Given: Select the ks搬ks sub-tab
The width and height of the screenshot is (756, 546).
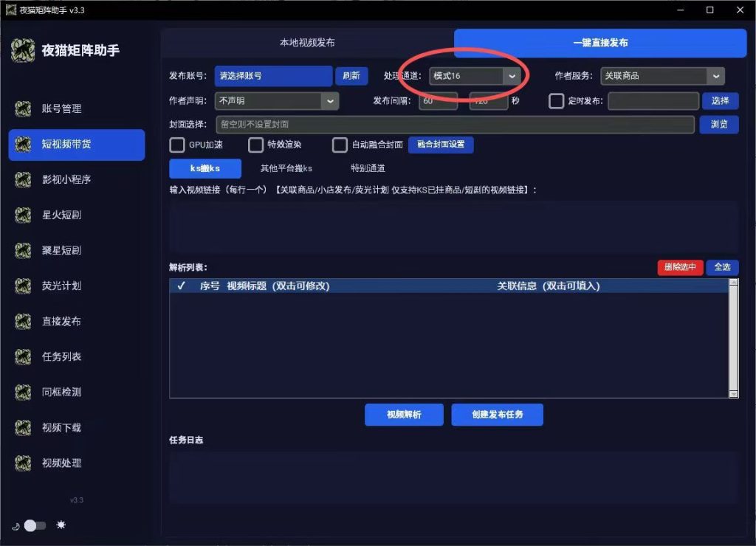Looking at the screenshot, I should coord(205,168).
